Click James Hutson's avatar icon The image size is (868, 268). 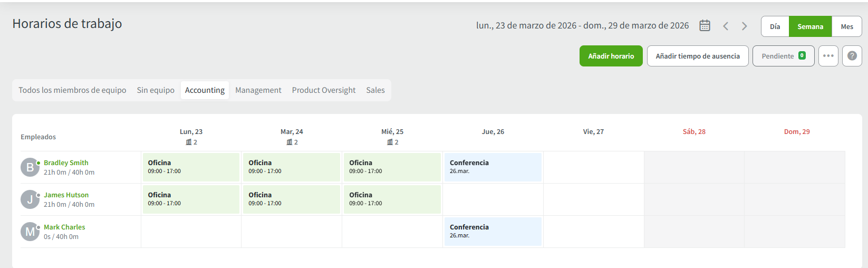[30, 199]
